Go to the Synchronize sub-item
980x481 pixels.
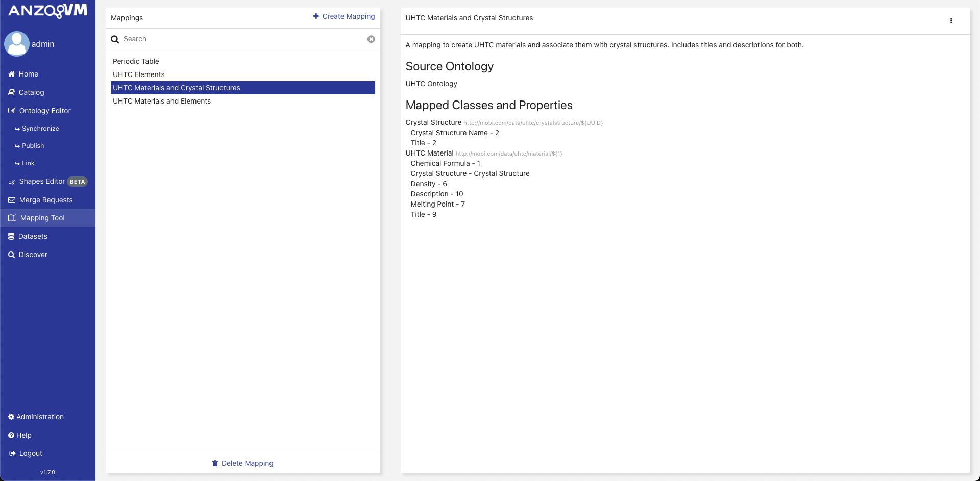coord(40,129)
